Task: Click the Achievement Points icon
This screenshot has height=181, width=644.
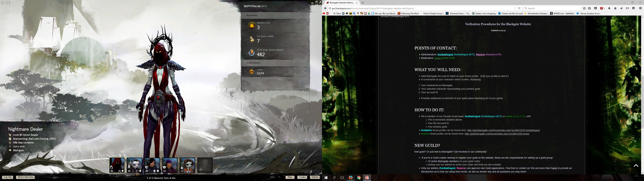Action: (252, 72)
